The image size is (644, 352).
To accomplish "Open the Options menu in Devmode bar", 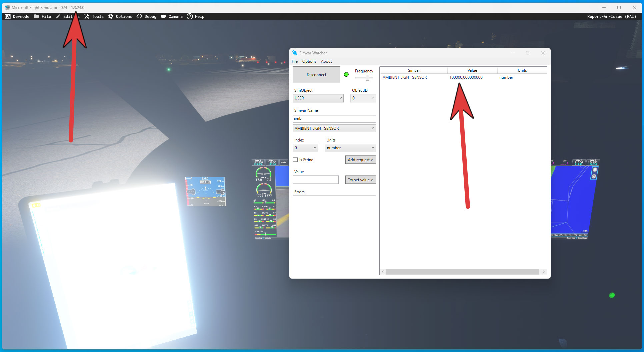I will pyautogui.click(x=124, y=16).
